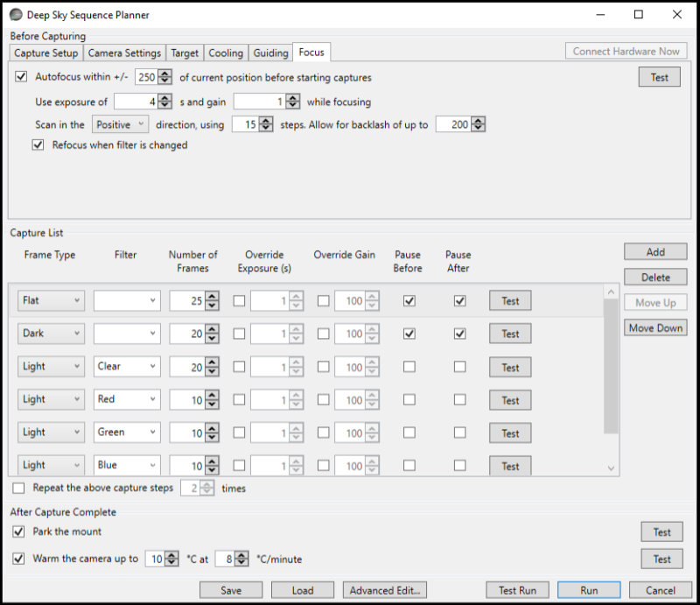This screenshot has width=700, height=605.
Task: Click the capture list scrollbar thumb
Action: pyautogui.click(x=611, y=365)
